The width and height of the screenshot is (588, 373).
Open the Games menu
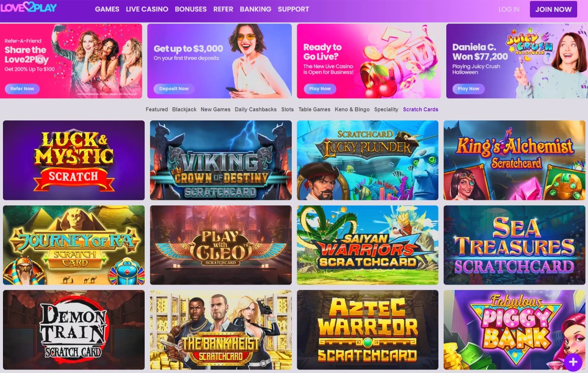pyautogui.click(x=107, y=9)
